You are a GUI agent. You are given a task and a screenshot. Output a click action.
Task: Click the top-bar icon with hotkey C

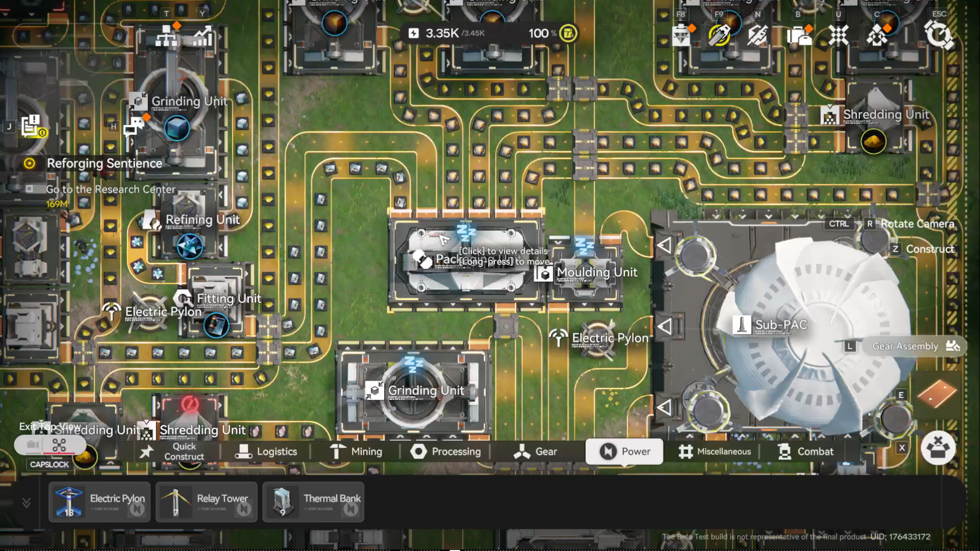pyautogui.click(x=877, y=35)
